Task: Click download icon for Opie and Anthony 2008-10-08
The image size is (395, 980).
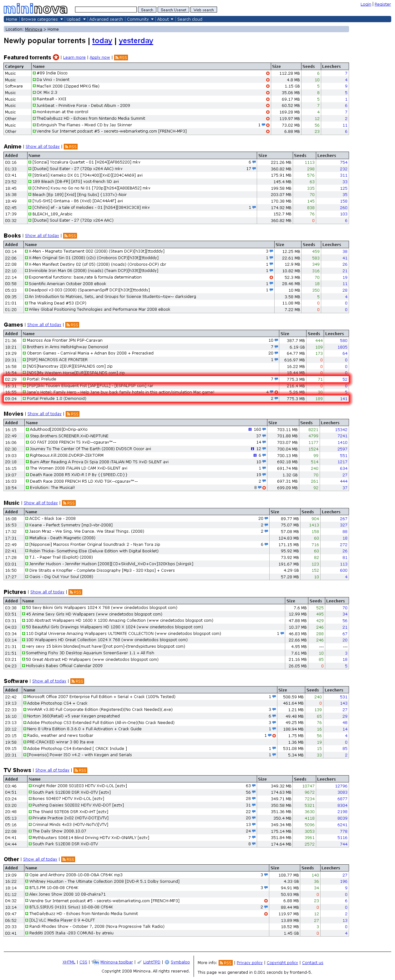Action: [x=27, y=875]
